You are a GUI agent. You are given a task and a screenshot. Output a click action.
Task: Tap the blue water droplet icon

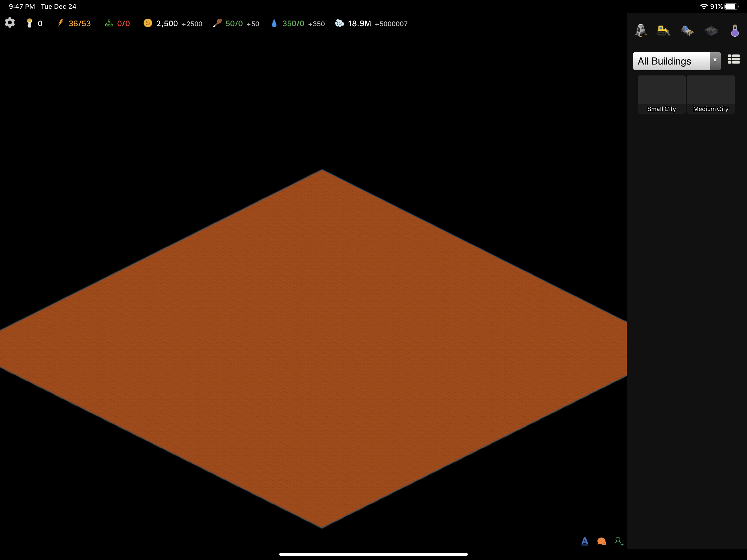tap(274, 23)
